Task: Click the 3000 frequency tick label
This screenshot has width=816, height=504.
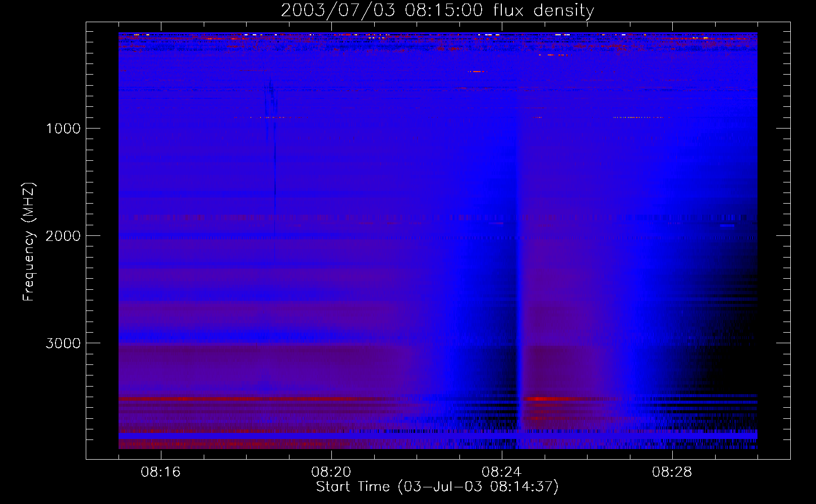Action: pyautogui.click(x=63, y=343)
